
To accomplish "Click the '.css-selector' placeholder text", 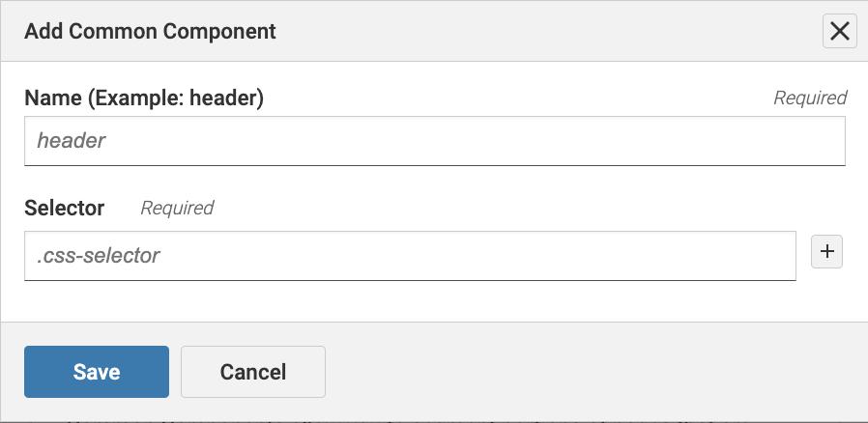I will coord(98,256).
